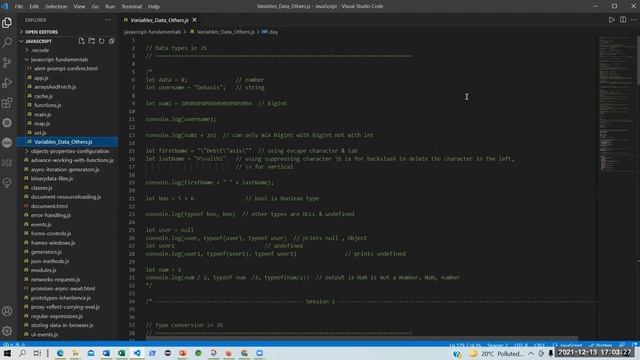Viewport: 640px width, 360px height.
Task: Open the File menu
Action: (x=19, y=7)
